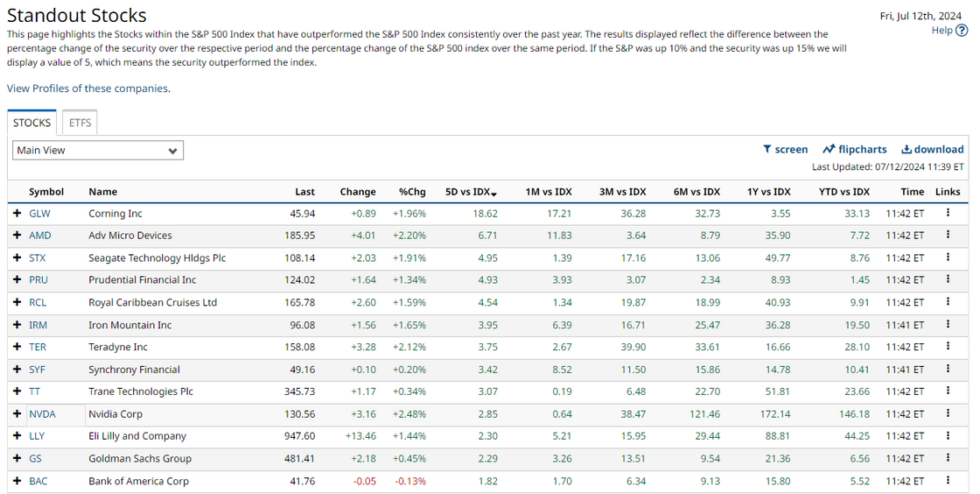Open the Main View dropdown
Viewport: 980px width, 494px height.
point(98,150)
